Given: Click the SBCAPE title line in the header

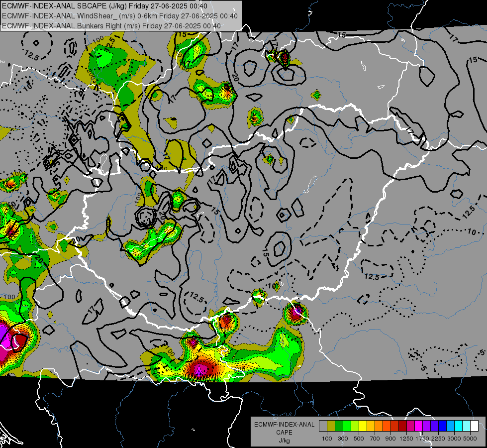Looking at the screenshot, I should [104, 6].
